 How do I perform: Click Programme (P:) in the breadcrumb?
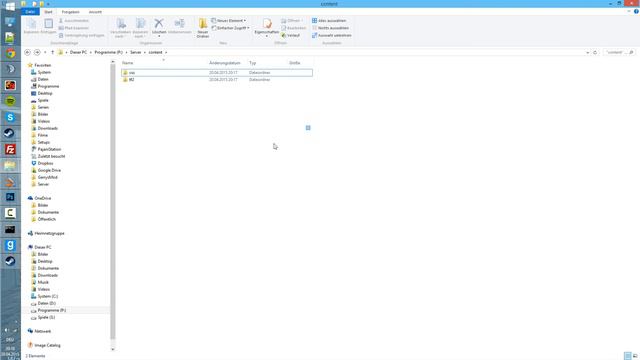109,52
